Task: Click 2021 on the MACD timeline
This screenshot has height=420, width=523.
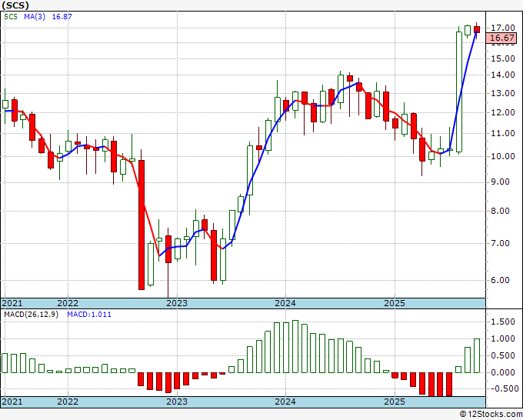Action: 12,402
